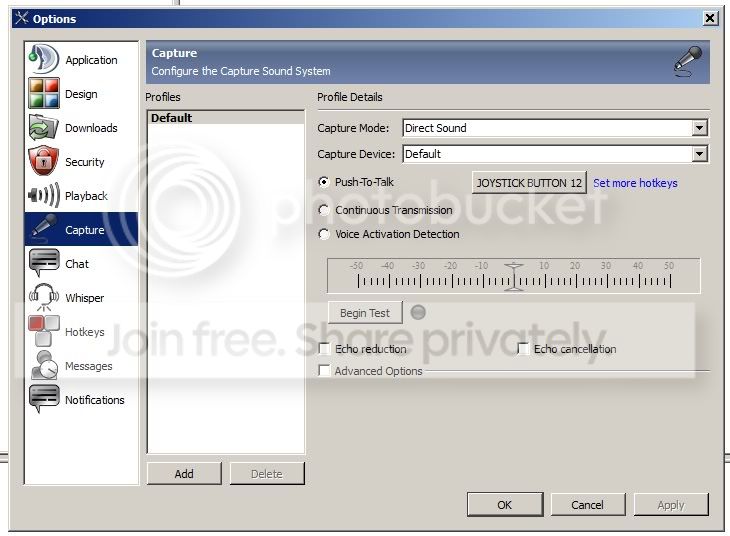The height and width of the screenshot is (536, 730).
Task: Switch to the Messages page label
Action: [x=88, y=366]
